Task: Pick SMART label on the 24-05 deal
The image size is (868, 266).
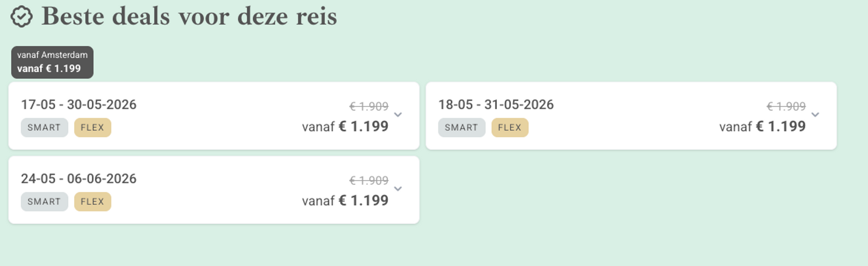Action: point(44,202)
